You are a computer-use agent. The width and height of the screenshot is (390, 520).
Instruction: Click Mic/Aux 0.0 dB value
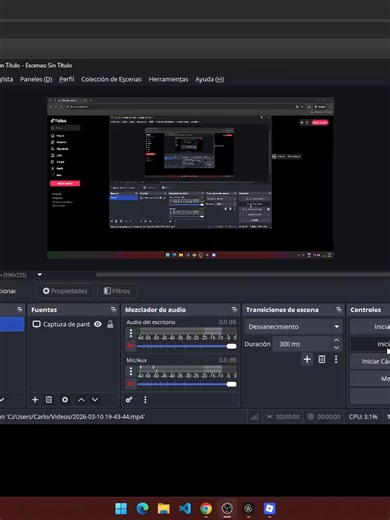point(227,360)
